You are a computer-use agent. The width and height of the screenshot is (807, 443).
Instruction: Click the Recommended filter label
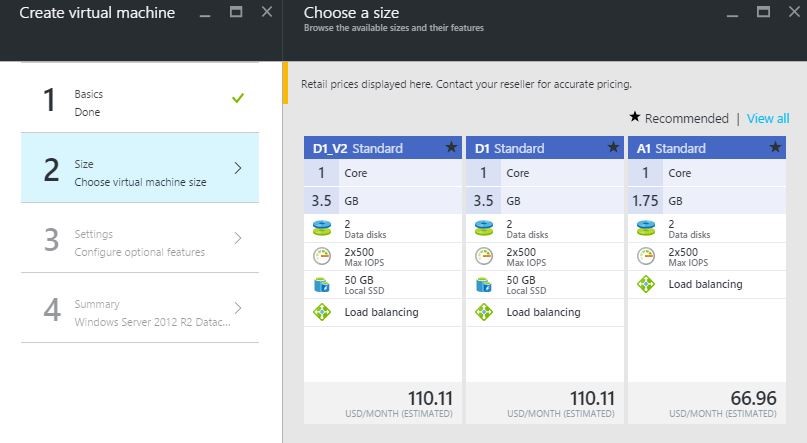coord(687,118)
